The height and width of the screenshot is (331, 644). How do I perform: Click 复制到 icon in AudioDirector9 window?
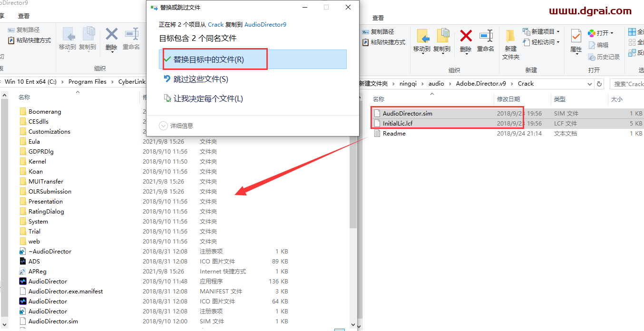point(87,39)
